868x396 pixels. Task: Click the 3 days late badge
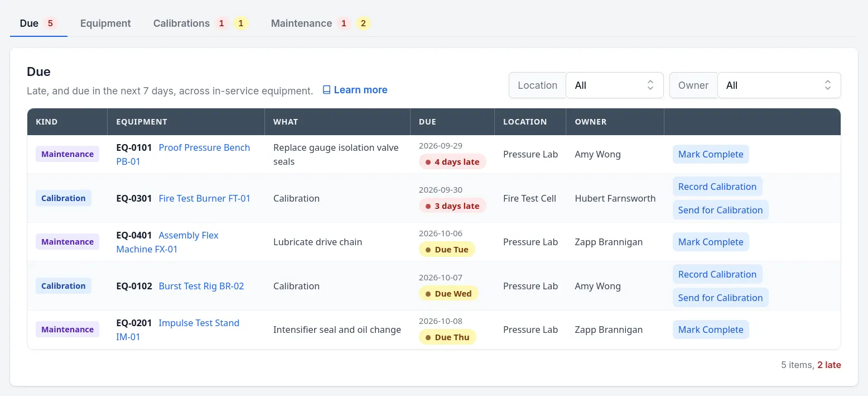click(452, 206)
